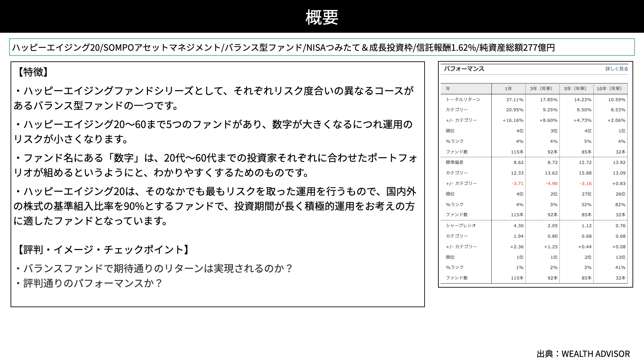
Task: Click the 37.11% total return cell
Action: pos(515,100)
